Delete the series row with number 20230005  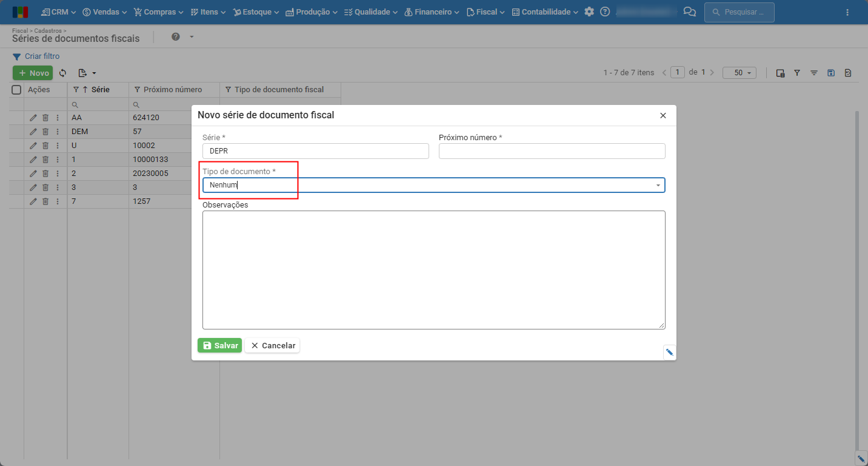45,174
